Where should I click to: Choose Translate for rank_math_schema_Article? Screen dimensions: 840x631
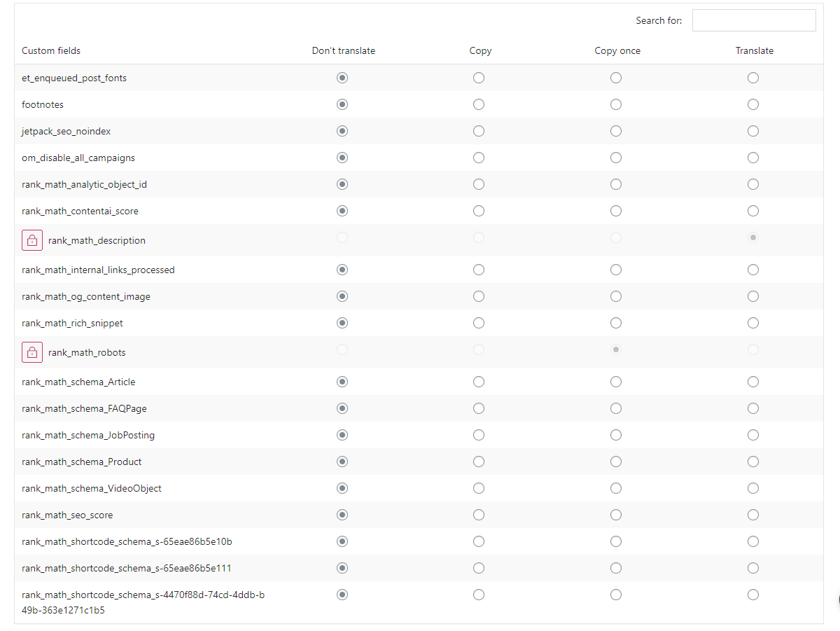753,382
